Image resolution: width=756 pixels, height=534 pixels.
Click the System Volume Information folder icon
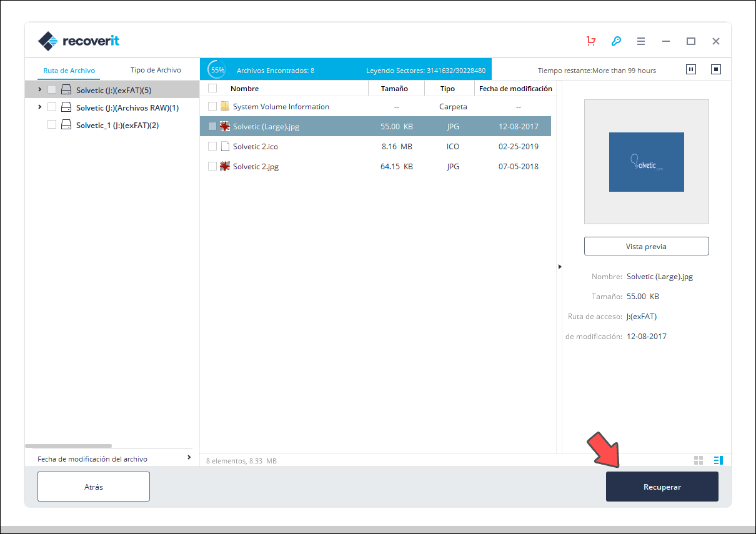point(225,106)
